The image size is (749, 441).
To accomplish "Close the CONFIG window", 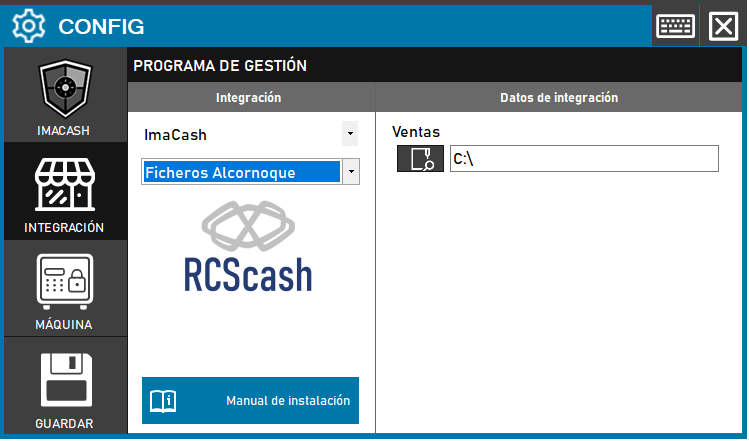I will [x=722, y=25].
